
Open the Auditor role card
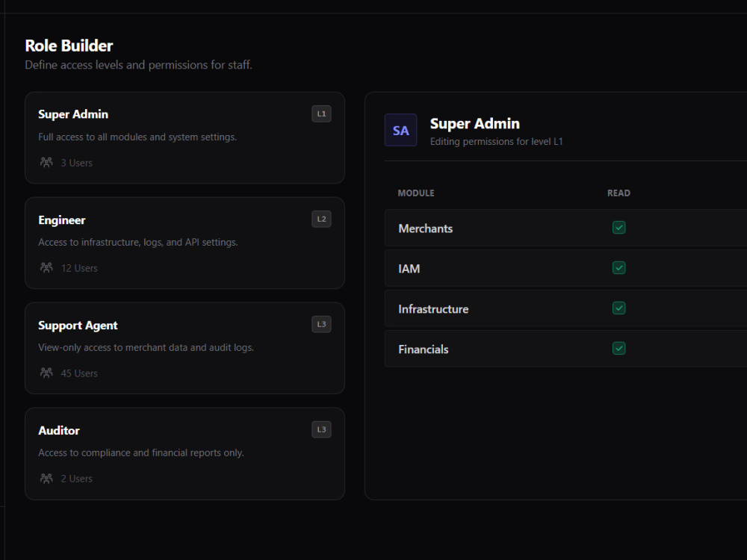click(185, 453)
